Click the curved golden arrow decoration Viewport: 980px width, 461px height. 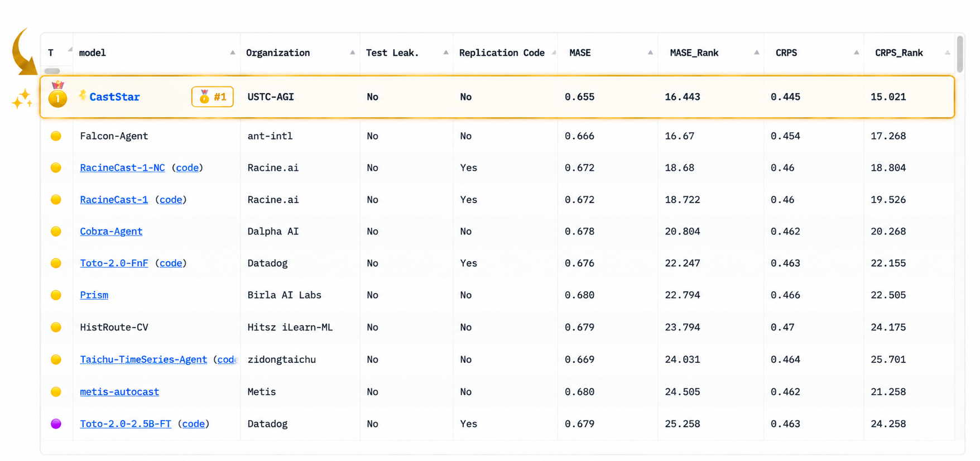[x=24, y=51]
